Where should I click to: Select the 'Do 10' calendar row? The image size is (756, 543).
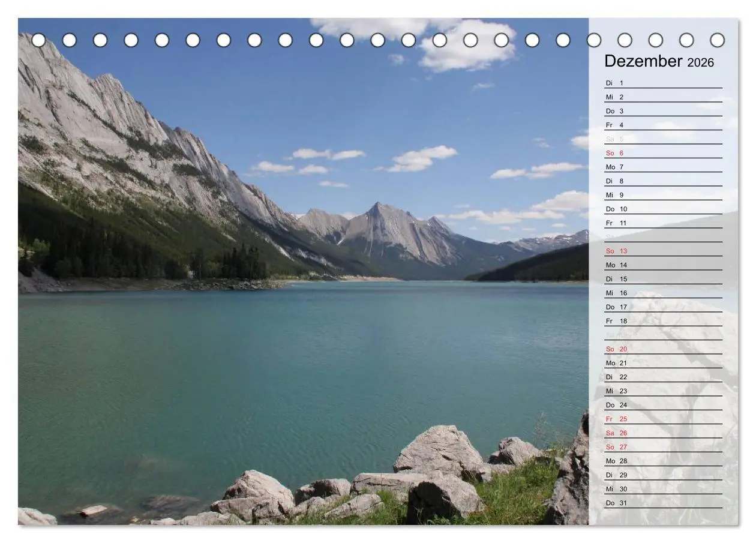click(x=663, y=209)
